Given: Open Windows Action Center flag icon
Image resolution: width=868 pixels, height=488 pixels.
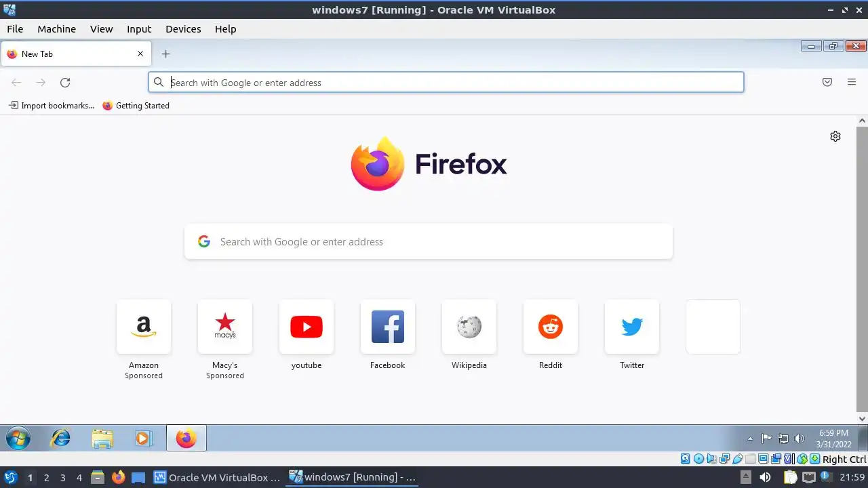Looking at the screenshot, I should click(767, 439).
